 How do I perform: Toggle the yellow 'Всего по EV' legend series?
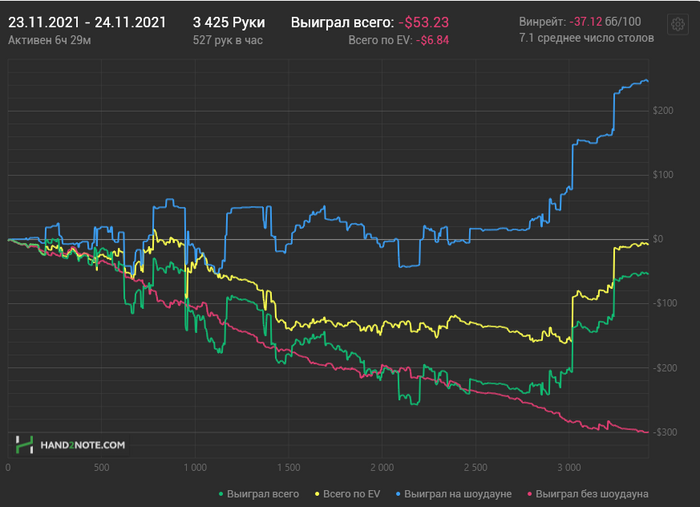click(348, 494)
